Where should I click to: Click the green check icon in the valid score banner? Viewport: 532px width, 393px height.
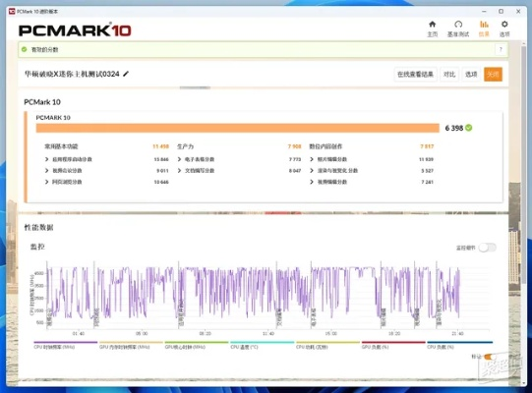click(x=24, y=49)
